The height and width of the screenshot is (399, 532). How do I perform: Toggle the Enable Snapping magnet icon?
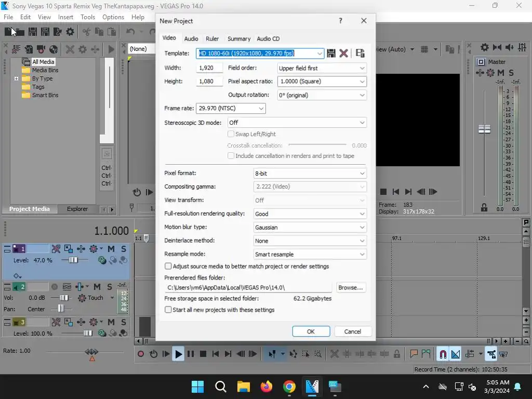443,354
